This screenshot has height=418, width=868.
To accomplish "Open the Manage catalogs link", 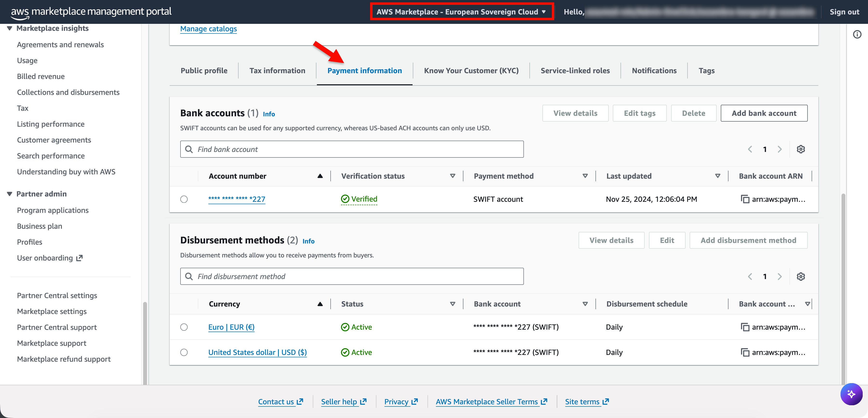I will [208, 29].
